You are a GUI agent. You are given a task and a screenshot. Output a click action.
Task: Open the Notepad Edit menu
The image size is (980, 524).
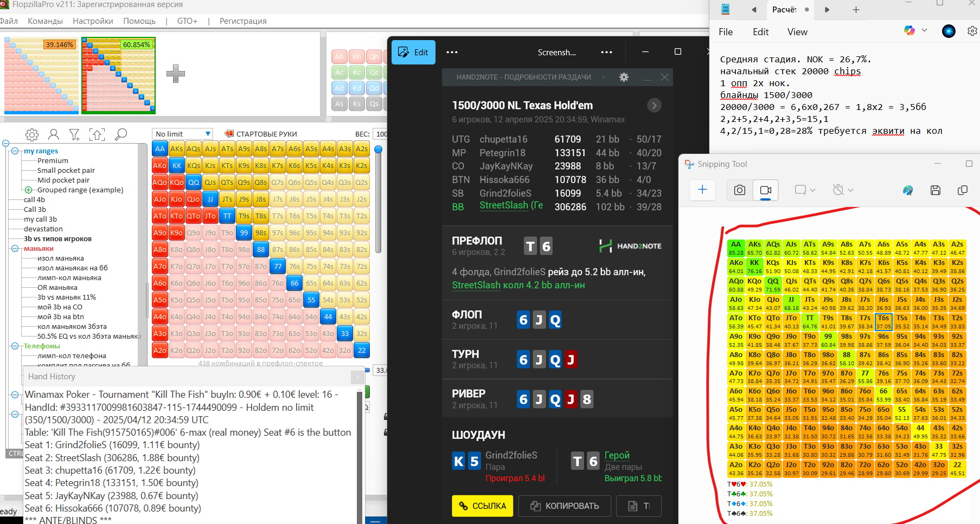point(760,32)
